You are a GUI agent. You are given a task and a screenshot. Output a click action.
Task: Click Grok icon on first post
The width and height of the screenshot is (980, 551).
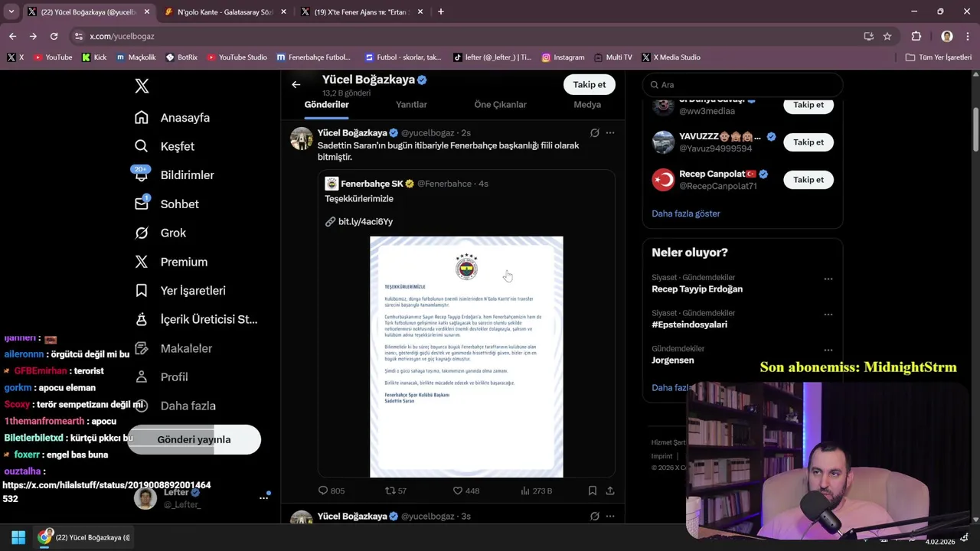594,133
